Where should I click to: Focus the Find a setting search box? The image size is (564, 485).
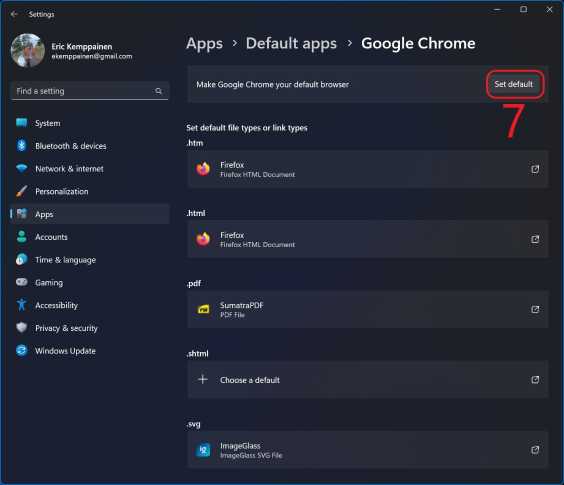(x=90, y=91)
